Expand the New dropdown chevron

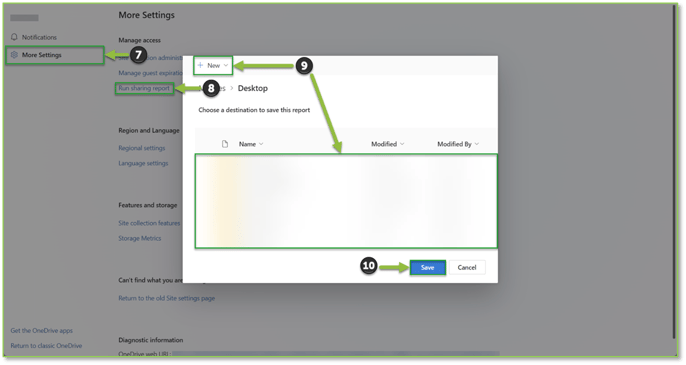coord(226,65)
